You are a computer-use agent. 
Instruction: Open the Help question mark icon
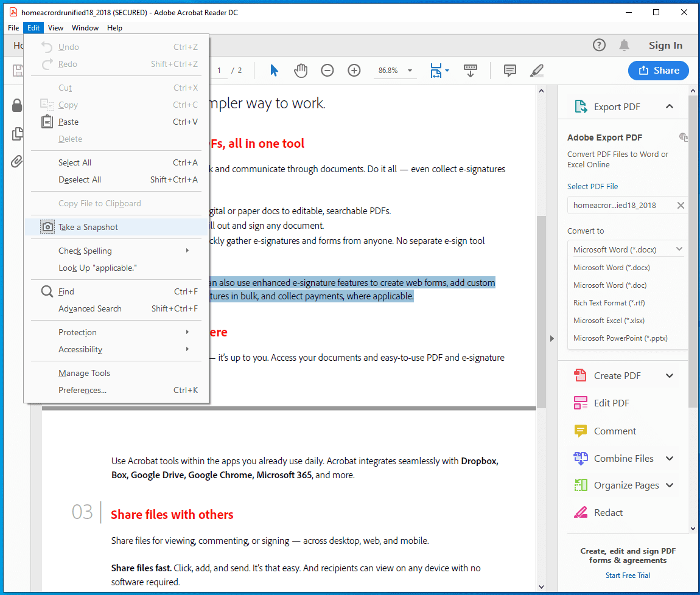599,45
